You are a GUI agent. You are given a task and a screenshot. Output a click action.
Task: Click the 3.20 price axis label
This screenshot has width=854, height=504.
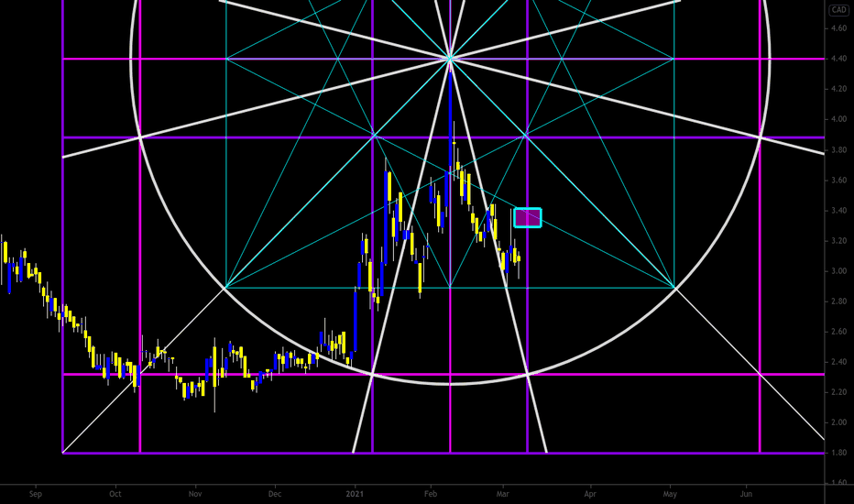838,241
